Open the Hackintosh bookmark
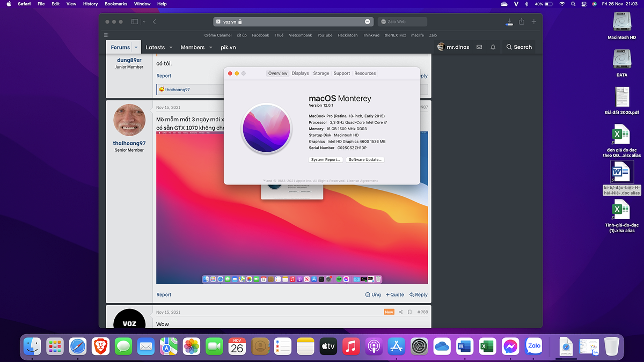 pos(348,35)
